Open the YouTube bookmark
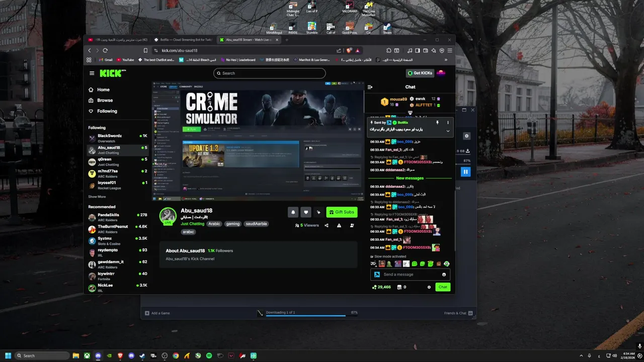Screen dimensions: 644x362 tap(125, 60)
